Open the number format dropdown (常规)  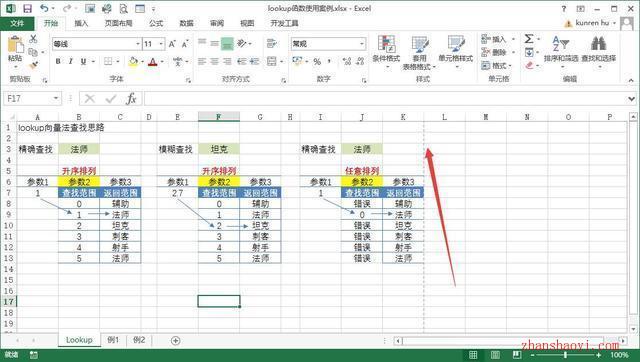(362, 44)
